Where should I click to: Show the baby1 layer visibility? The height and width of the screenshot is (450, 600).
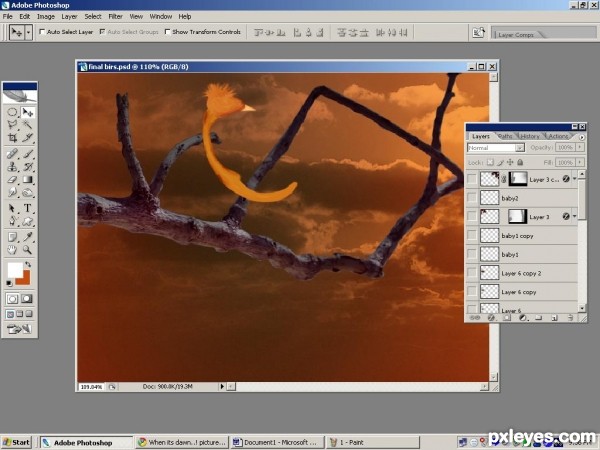tap(472, 254)
